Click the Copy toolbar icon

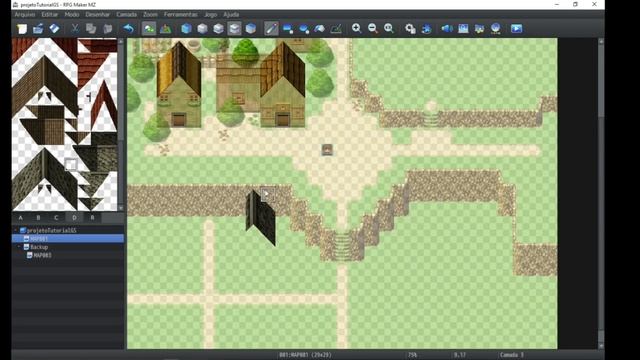coord(91,29)
